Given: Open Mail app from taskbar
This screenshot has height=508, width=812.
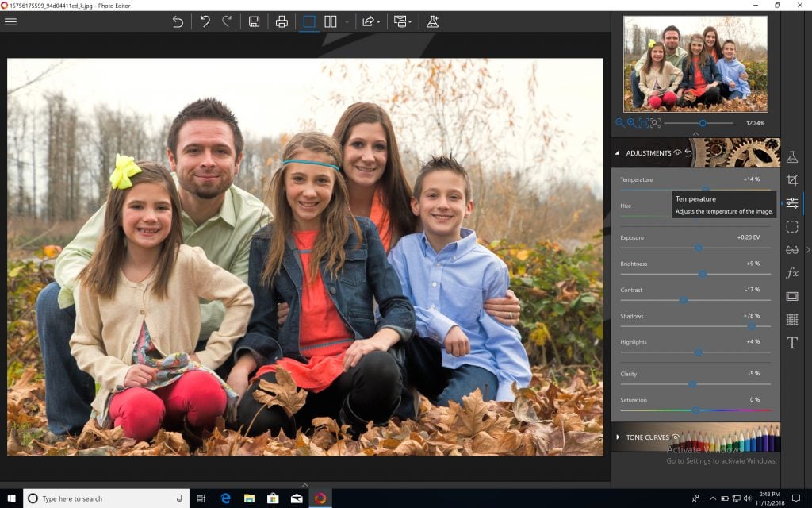Looking at the screenshot, I should (297, 498).
